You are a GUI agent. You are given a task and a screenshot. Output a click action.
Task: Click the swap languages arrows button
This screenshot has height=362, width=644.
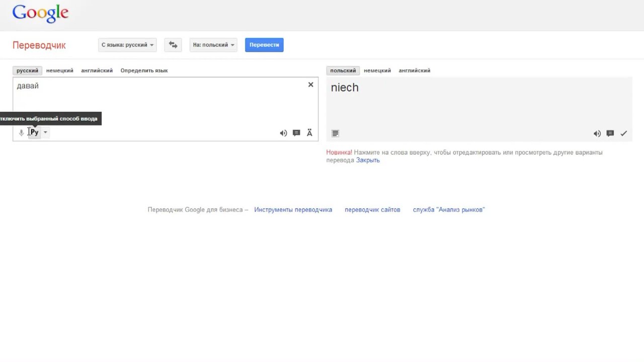pyautogui.click(x=173, y=45)
